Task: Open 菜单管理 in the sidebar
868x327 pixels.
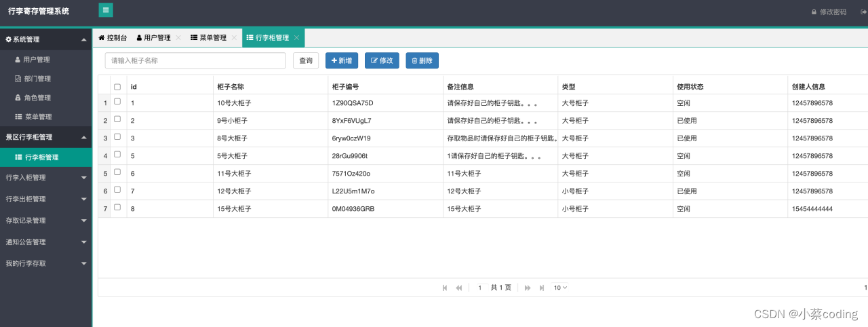Action: 45,117
